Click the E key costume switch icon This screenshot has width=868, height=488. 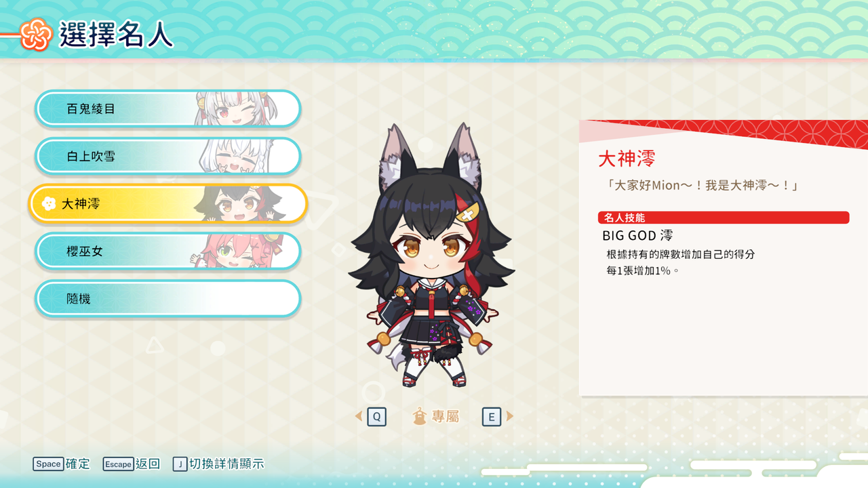coord(492,416)
